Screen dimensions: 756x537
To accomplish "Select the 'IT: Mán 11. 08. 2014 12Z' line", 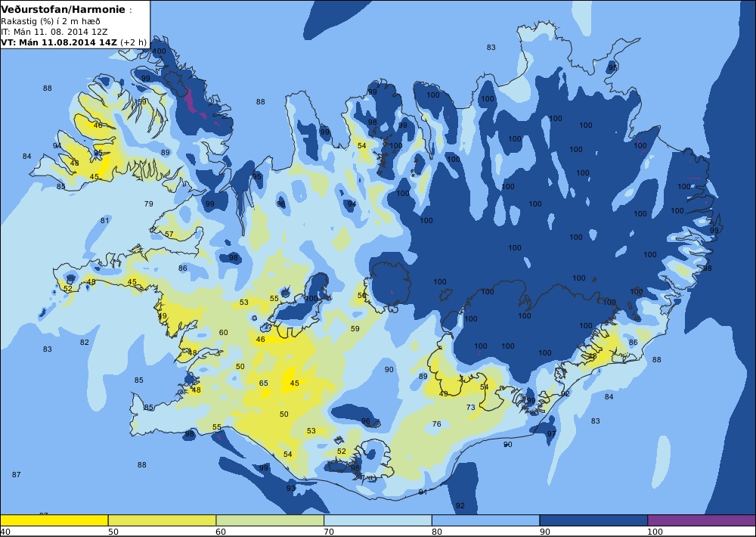I will pos(54,32).
